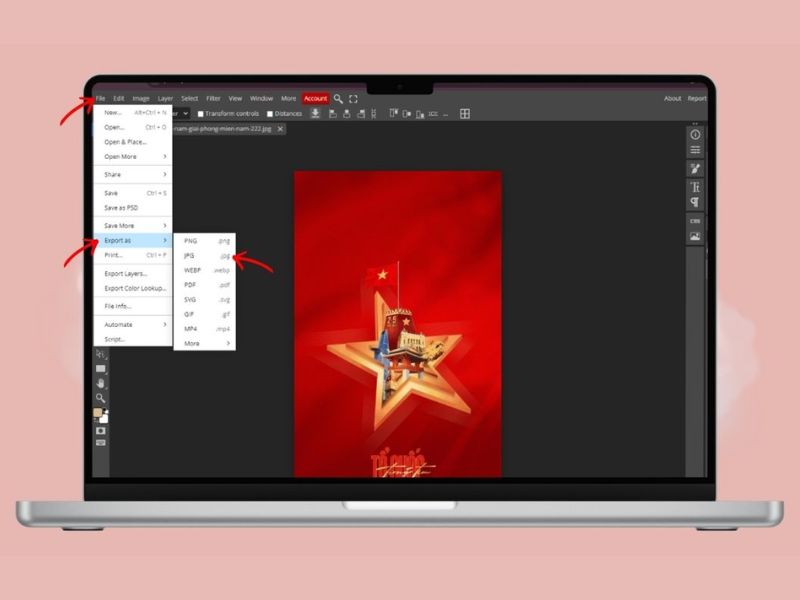This screenshot has height=600, width=800.
Task: Expand the Save More submenu
Action: pos(134,226)
